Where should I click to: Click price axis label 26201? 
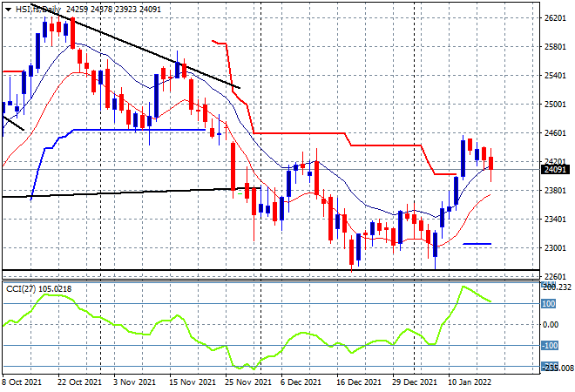(555, 18)
